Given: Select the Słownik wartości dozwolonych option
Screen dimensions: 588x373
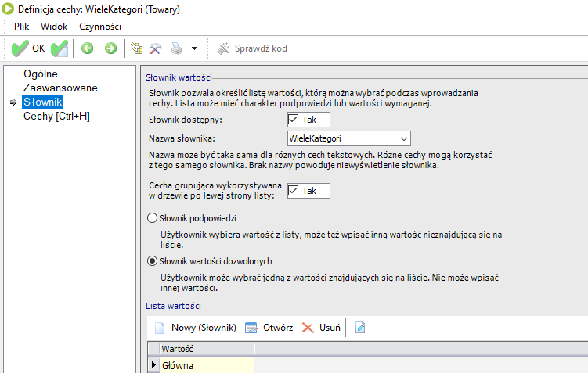Looking at the screenshot, I should click(153, 261).
